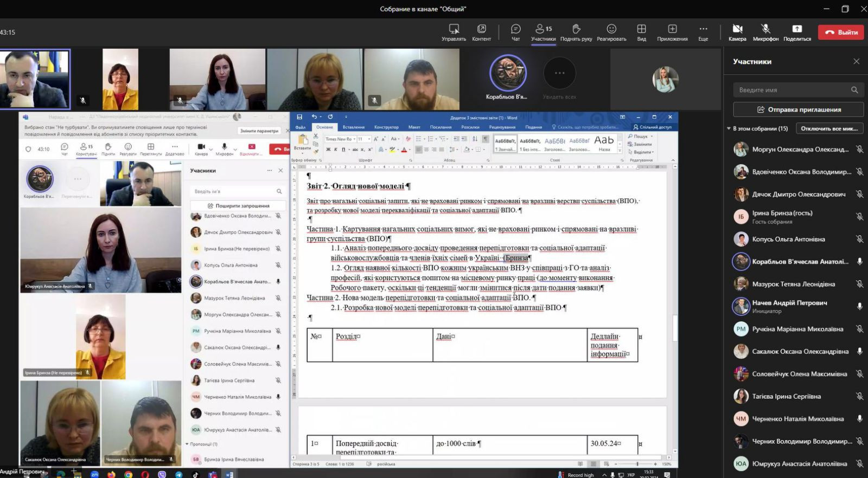The width and height of the screenshot is (868, 478).
Task: Switch to the Макет tab in Word
Action: 414,127
